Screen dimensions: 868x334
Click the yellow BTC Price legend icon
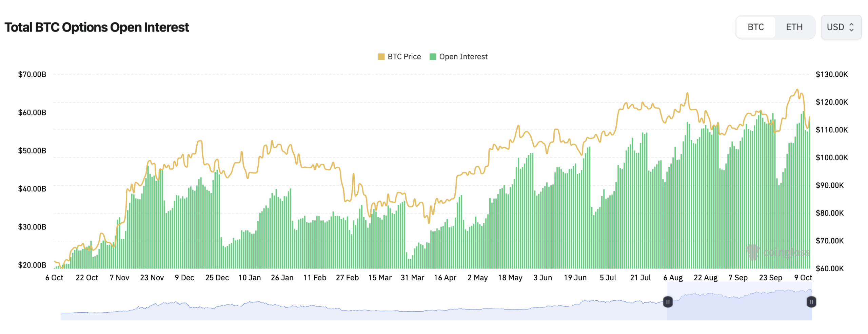click(382, 56)
